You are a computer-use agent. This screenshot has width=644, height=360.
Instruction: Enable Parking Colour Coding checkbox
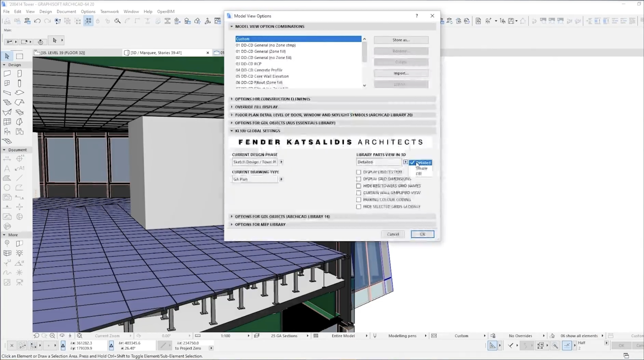[x=359, y=200]
